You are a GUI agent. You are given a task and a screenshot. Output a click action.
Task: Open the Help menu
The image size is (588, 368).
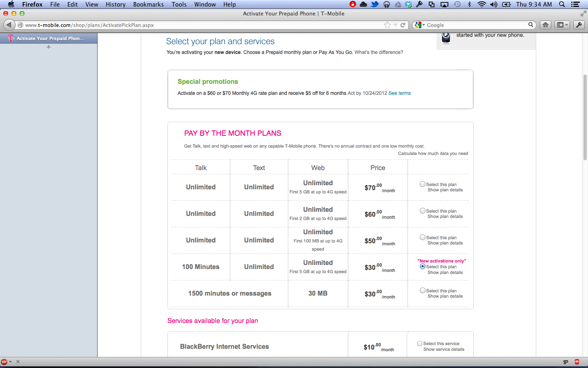[x=229, y=4]
